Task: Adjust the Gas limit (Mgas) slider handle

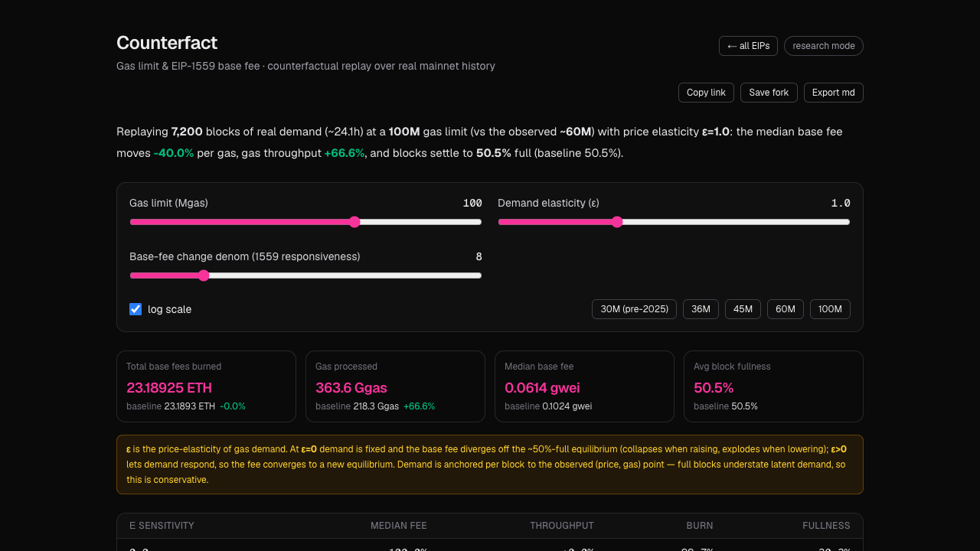Action: [x=354, y=222]
